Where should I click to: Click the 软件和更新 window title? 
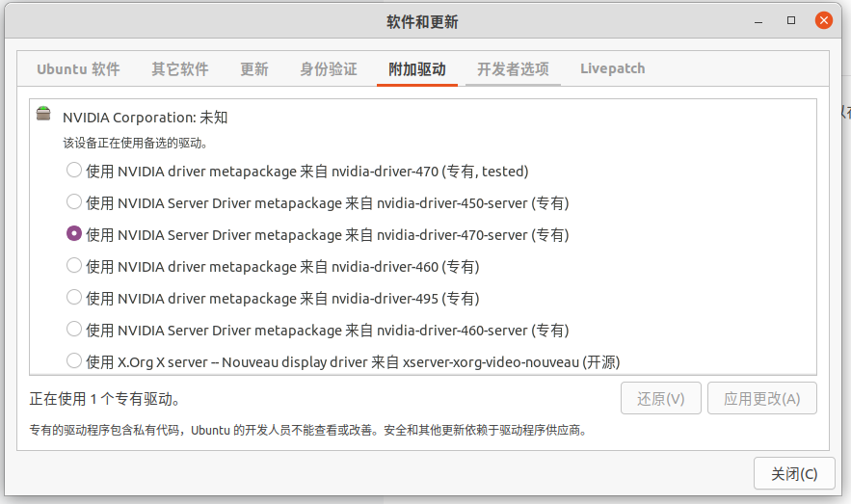422,22
